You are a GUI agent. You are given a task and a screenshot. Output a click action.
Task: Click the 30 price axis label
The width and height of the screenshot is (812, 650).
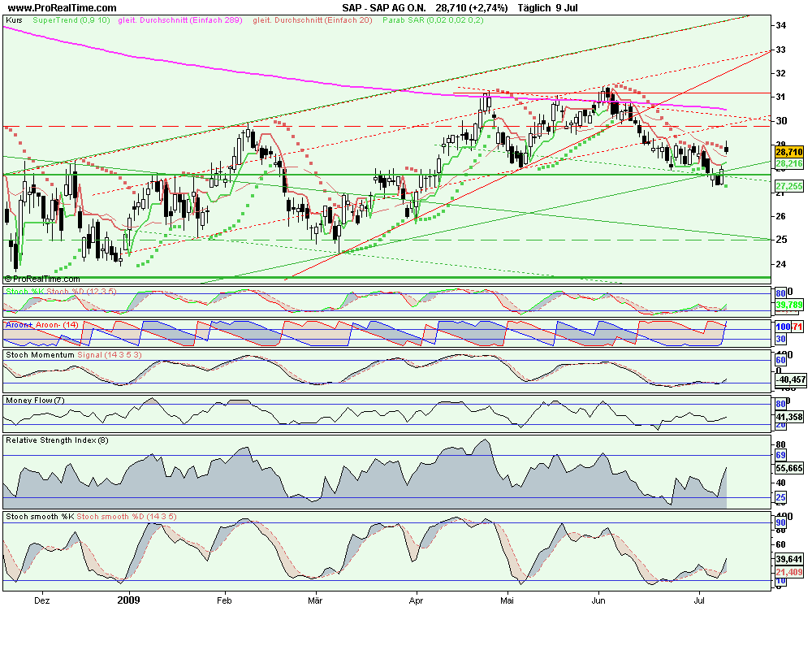781,121
